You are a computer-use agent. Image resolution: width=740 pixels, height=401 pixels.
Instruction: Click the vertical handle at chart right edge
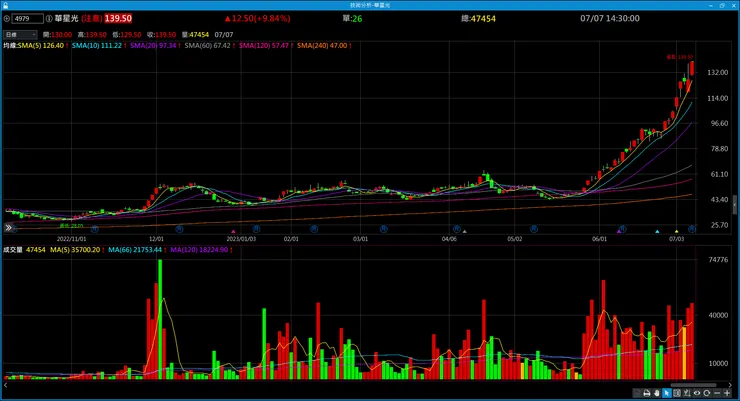tap(735, 205)
